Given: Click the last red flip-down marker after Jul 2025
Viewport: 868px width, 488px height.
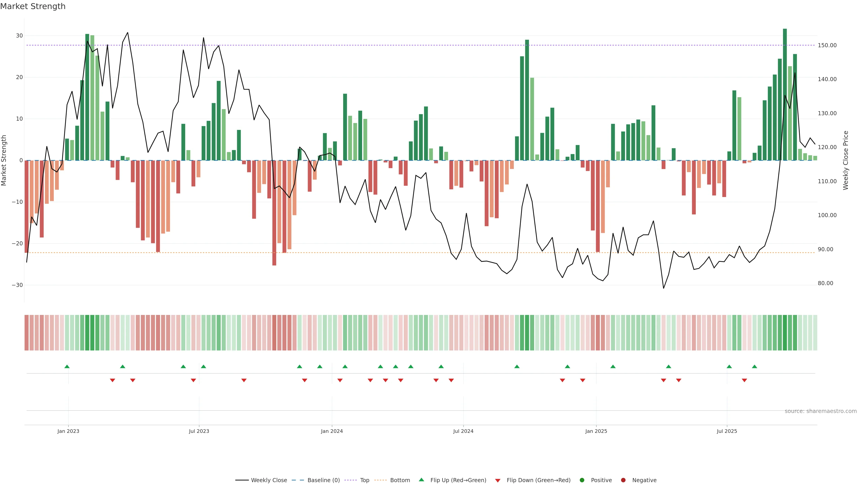Looking at the screenshot, I should (744, 380).
